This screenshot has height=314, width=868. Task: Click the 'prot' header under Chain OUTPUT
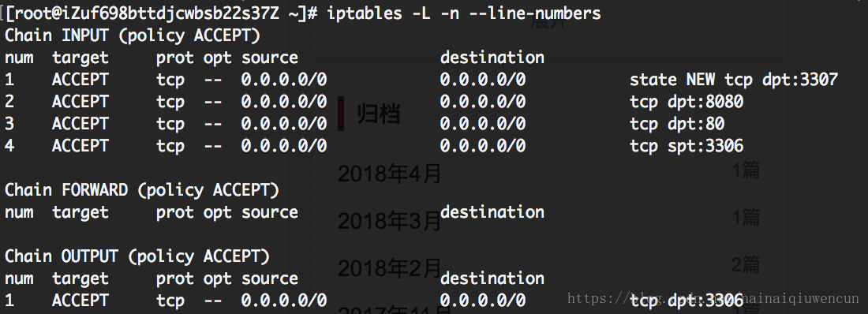coord(175,279)
